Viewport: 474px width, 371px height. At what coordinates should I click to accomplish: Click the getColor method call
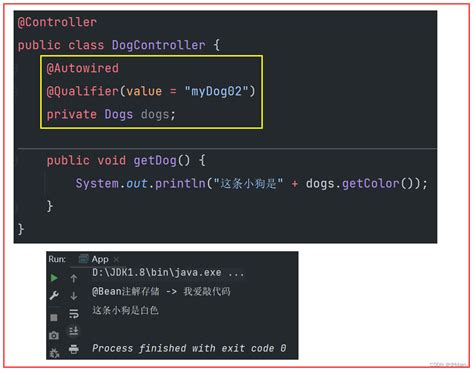coord(371,183)
